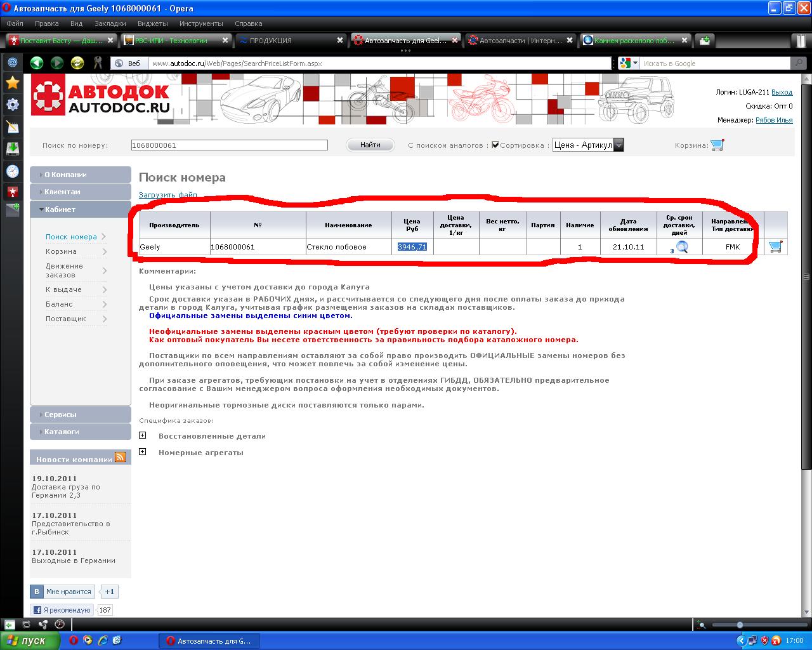Open the basket icon next to Корзина
812x650 pixels.
[717, 145]
